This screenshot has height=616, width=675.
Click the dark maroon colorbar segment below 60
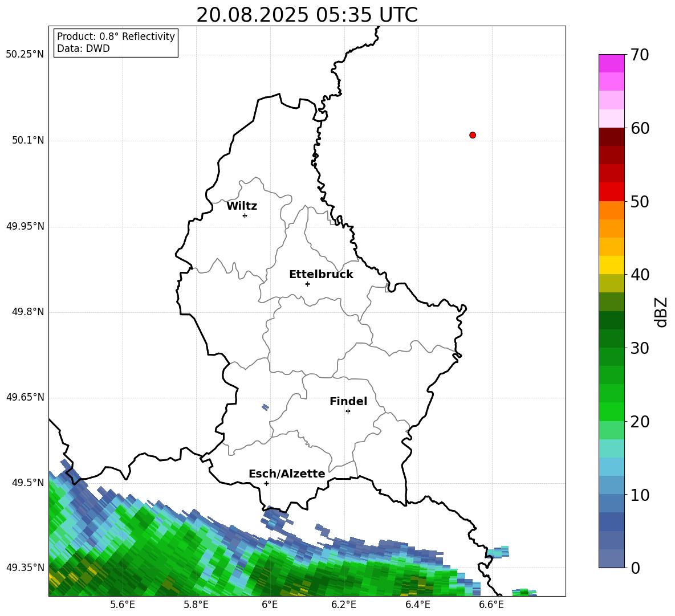(612, 137)
